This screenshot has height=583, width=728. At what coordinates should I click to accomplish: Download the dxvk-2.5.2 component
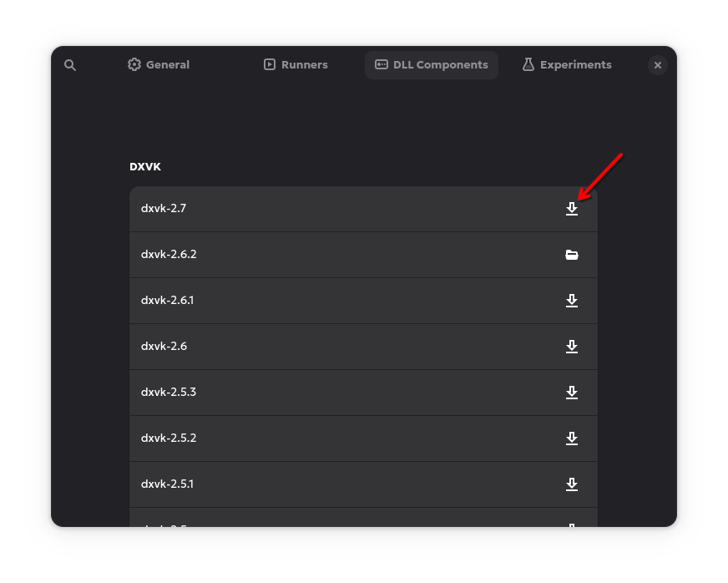coord(572,439)
